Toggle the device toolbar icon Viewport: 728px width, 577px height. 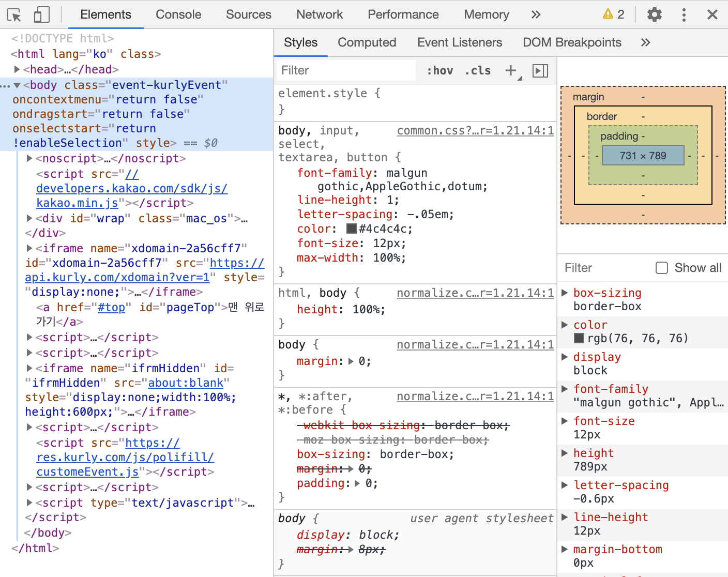(41, 15)
